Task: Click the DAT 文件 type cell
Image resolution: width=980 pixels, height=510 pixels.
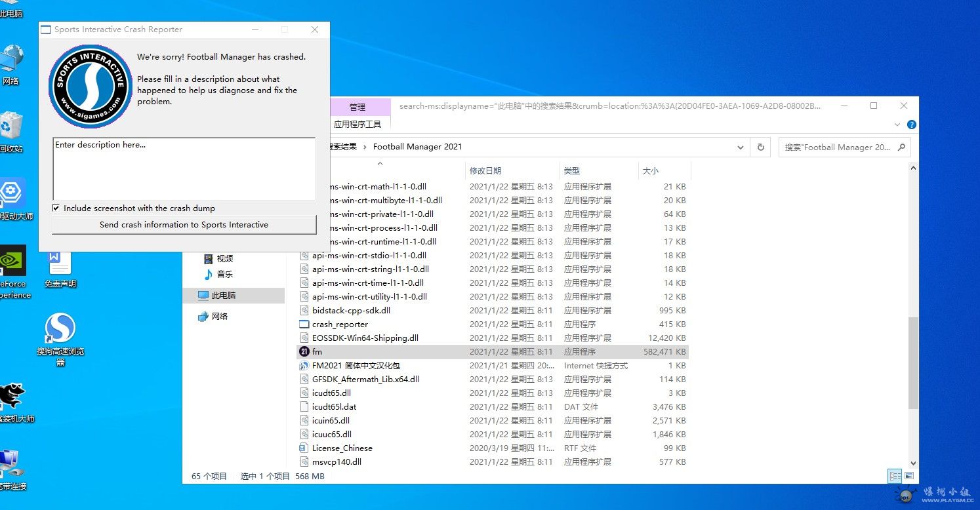Action: 581,407
